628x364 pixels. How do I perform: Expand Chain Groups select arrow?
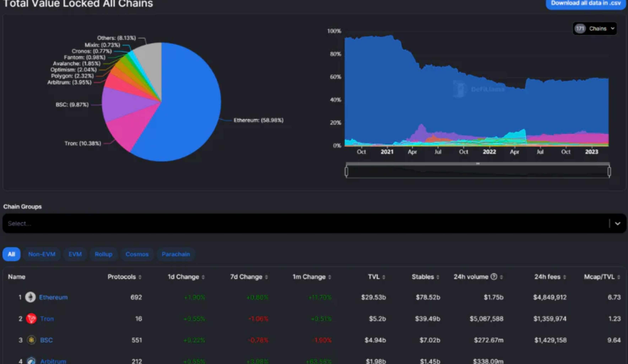[617, 223]
